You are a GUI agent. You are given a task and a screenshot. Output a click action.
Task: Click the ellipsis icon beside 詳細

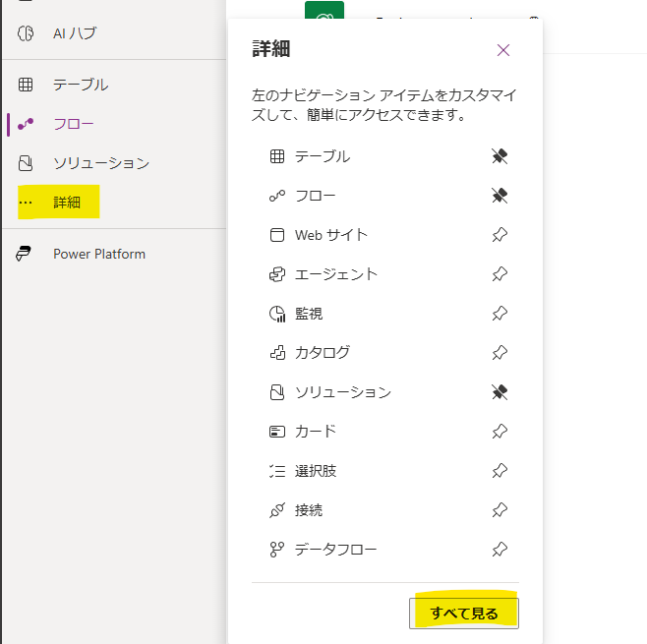point(26,203)
